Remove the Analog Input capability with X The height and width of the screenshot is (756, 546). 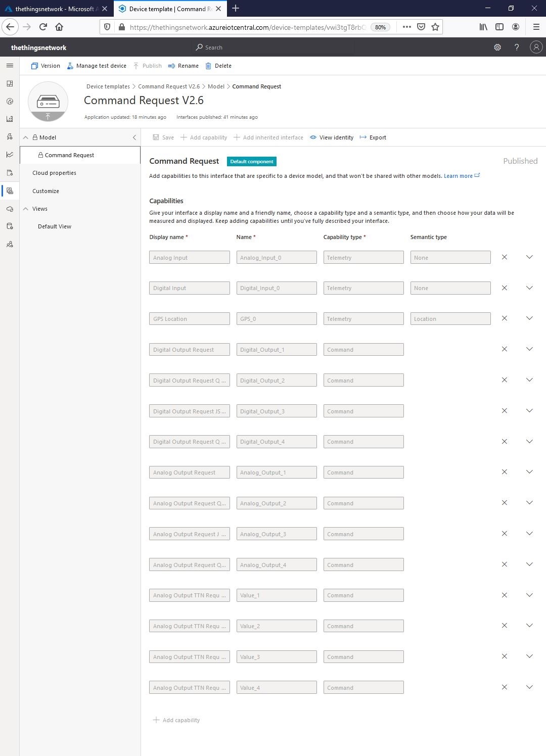tap(504, 257)
